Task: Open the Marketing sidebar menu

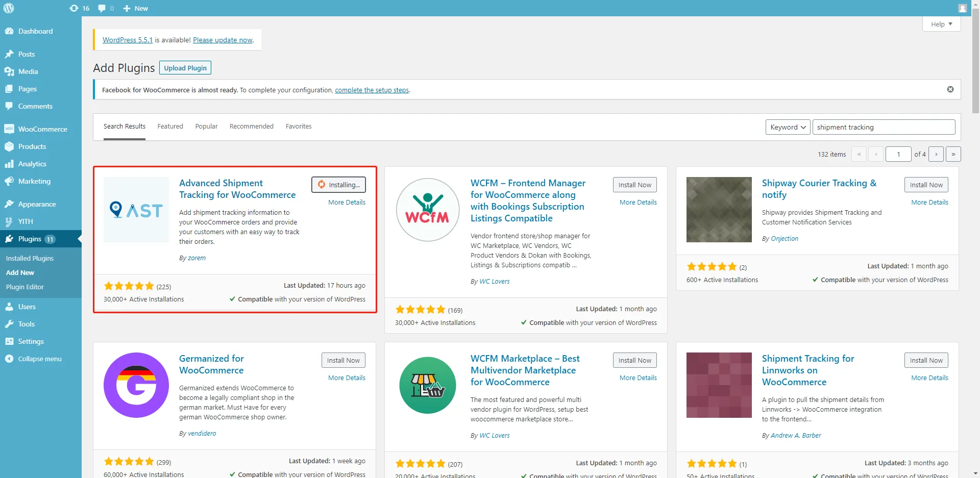Action: click(x=34, y=181)
